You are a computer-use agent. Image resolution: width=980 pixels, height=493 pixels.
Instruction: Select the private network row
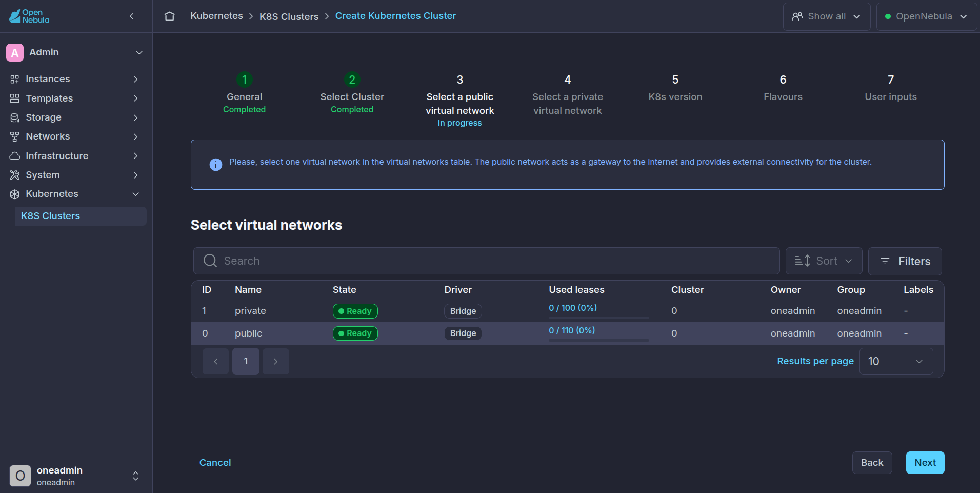click(567, 311)
